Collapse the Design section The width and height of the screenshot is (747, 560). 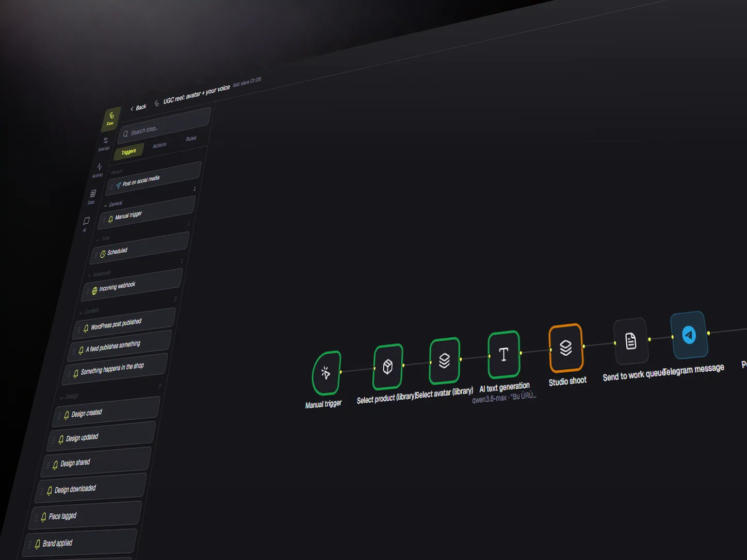pos(69,397)
